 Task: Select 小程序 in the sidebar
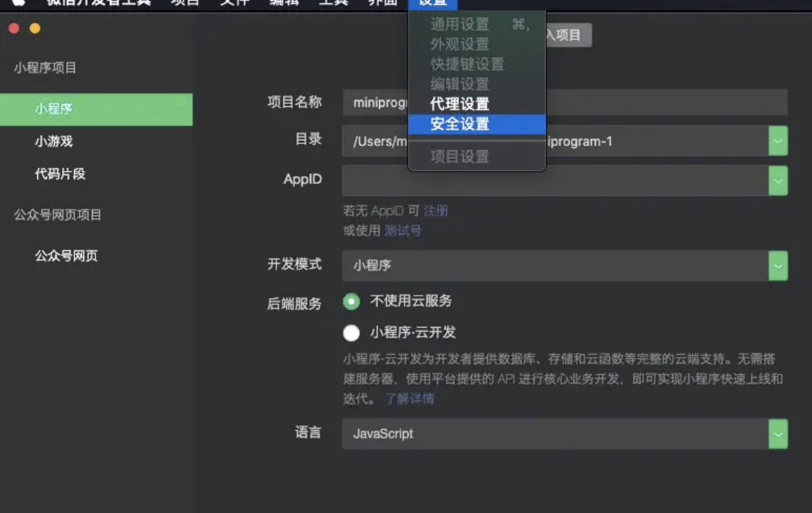click(95, 110)
